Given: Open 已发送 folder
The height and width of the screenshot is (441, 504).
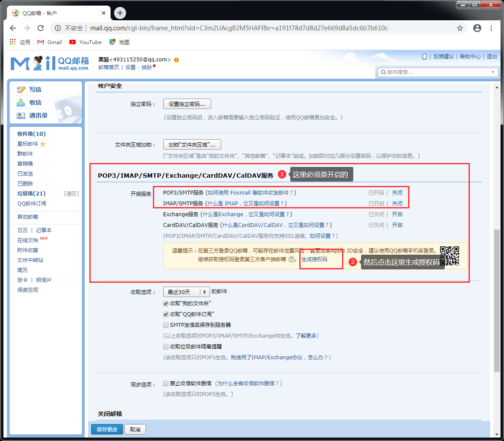Looking at the screenshot, I should [25, 173].
